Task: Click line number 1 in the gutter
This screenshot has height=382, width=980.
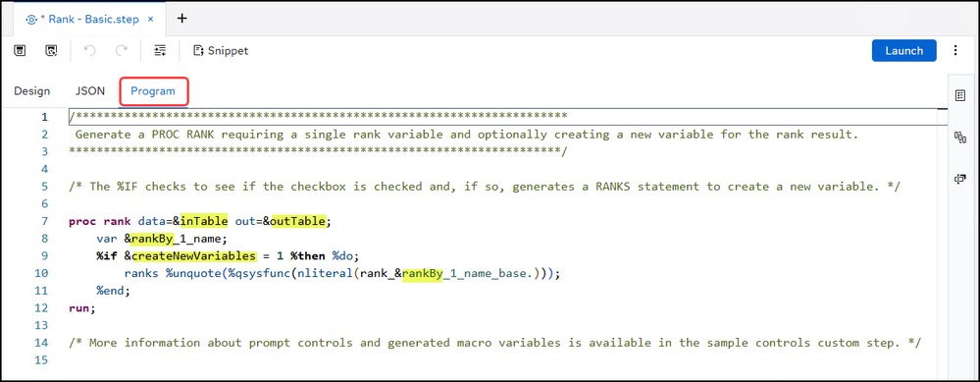Action: [44, 117]
